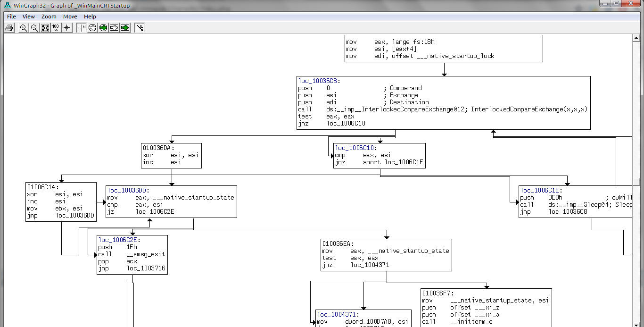
Task: Enable the green round fisheye view
Action: pos(103,28)
